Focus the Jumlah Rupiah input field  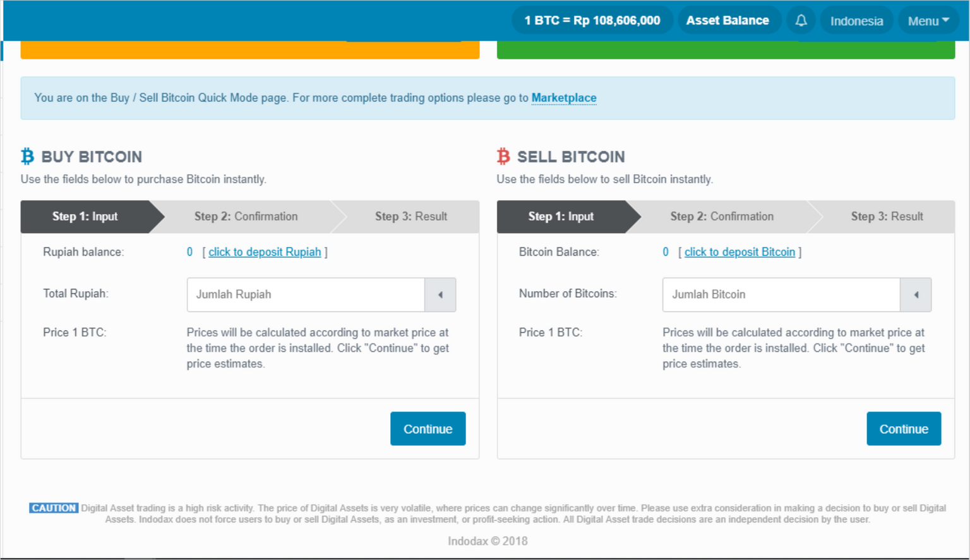(x=306, y=295)
